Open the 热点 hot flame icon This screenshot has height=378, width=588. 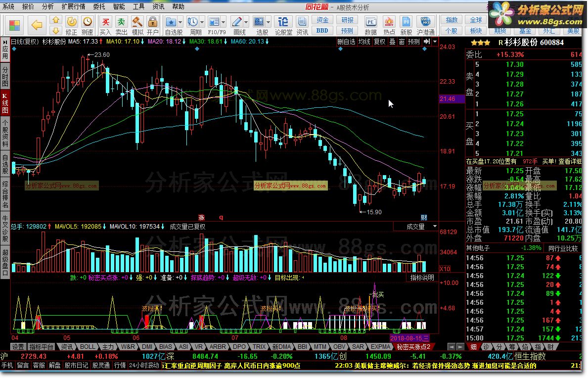389,22
